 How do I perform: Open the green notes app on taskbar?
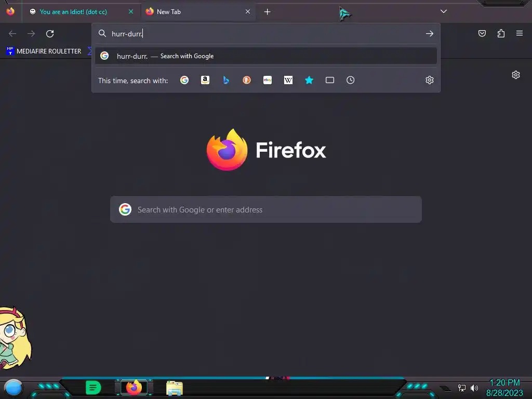94,388
